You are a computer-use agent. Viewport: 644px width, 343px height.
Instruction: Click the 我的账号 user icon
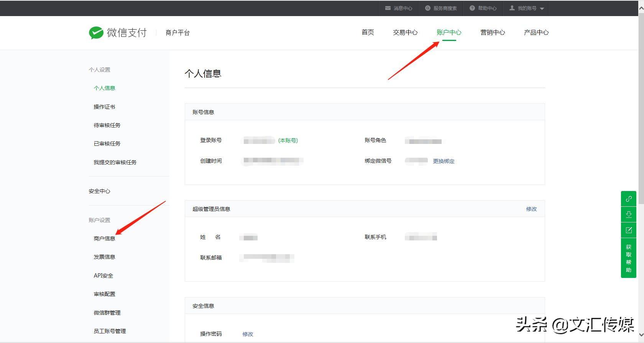(512, 8)
